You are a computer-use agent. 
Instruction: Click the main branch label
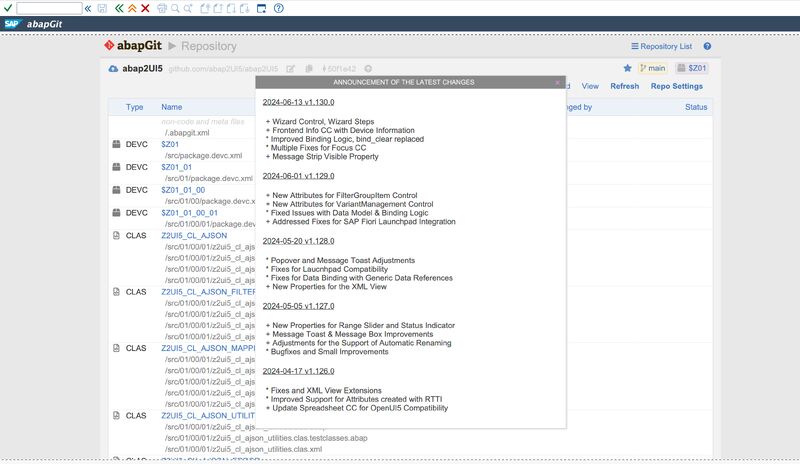click(x=653, y=68)
